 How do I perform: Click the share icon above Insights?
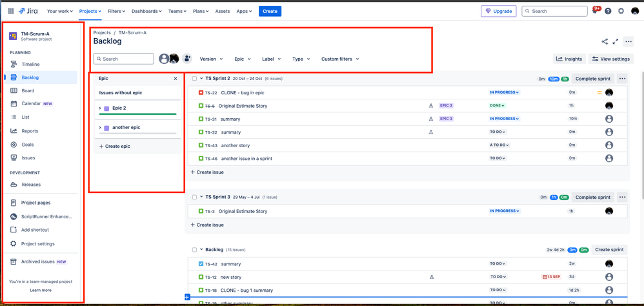tap(605, 41)
